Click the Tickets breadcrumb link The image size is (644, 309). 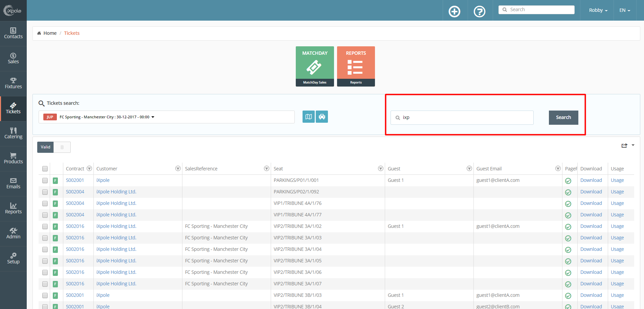72,33
